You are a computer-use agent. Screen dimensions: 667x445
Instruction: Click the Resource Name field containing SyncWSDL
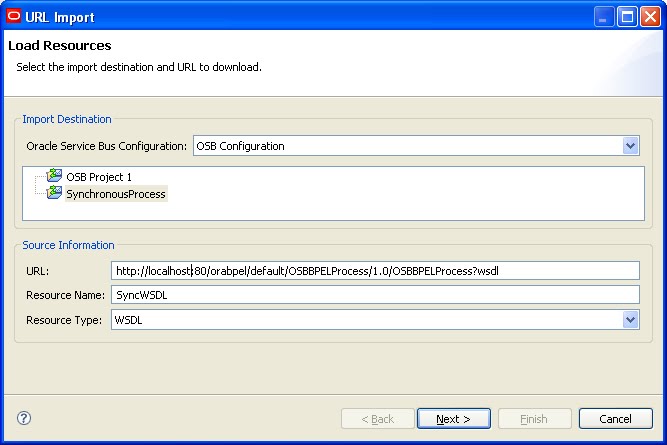(x=375, y=295)
